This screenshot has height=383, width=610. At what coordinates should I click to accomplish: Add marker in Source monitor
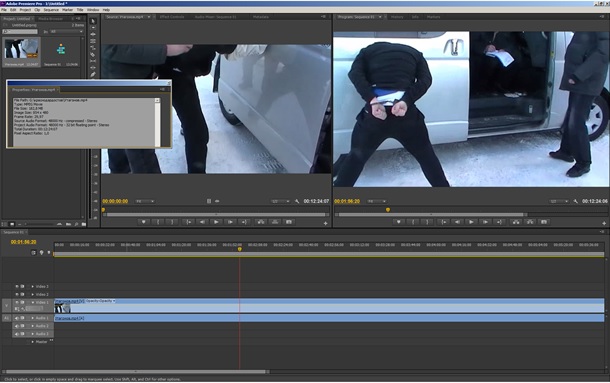144,222
